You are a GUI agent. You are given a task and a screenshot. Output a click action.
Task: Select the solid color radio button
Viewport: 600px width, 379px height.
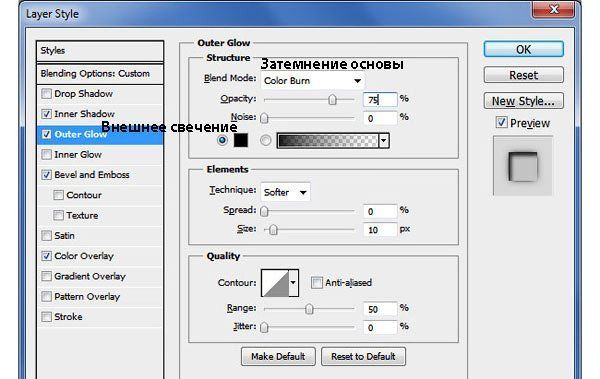coord(222,140)
